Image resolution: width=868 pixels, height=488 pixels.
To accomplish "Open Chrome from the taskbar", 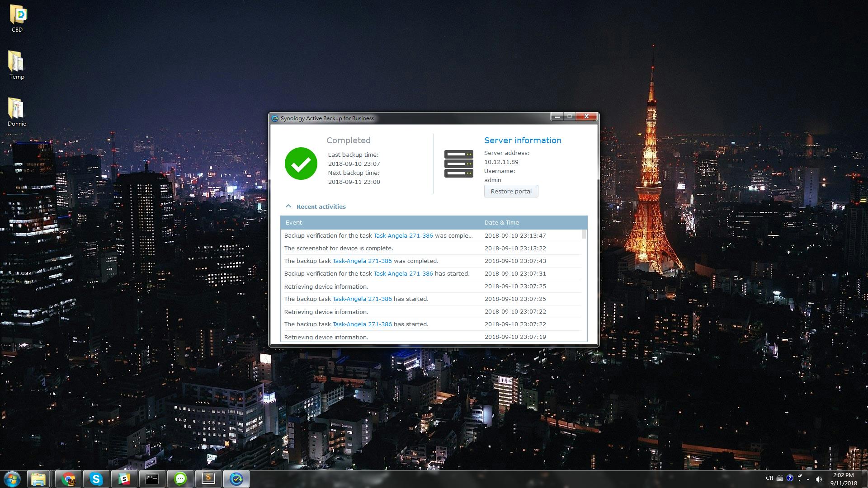I will 68,479.
